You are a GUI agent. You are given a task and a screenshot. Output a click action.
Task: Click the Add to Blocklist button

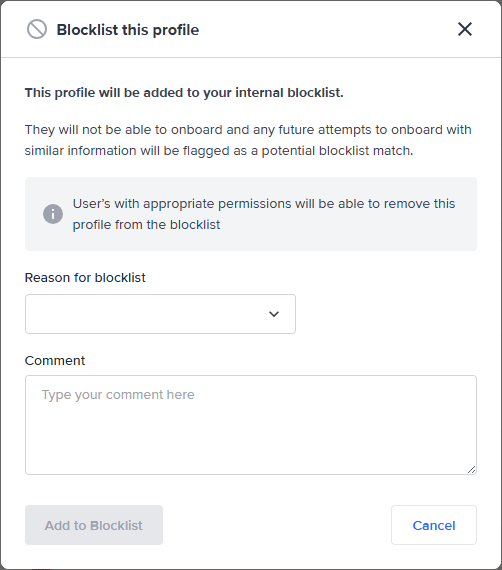point(94,525)
